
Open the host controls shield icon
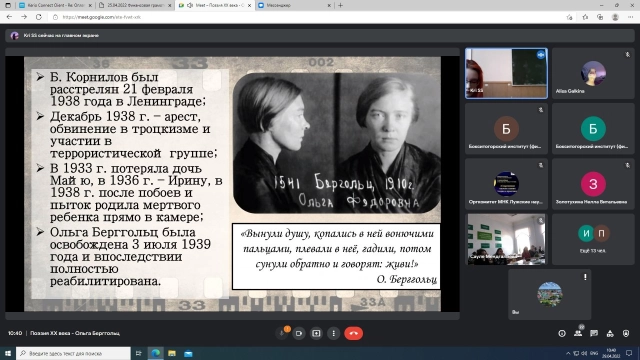pyautogui.click(x=626, y=333)
